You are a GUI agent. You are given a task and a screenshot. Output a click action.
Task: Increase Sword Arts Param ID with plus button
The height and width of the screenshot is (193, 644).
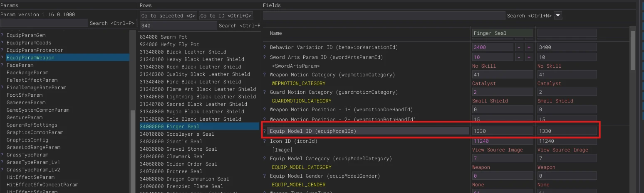pos(529,57)
